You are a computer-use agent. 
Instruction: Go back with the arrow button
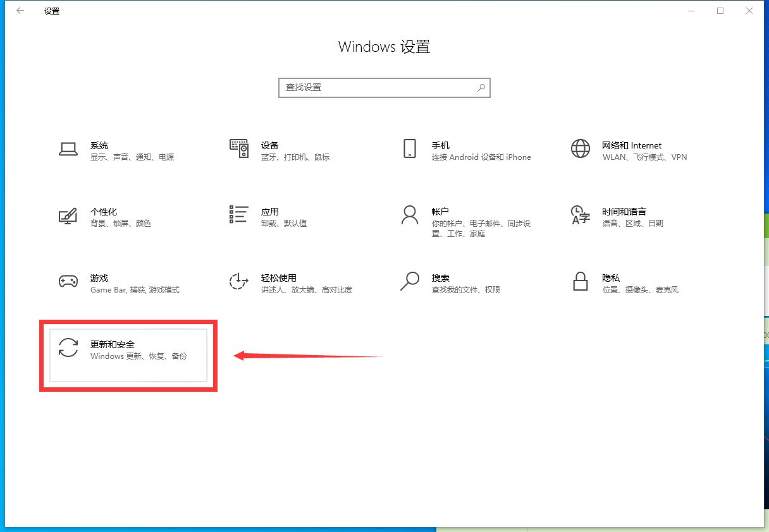(20, 11)
